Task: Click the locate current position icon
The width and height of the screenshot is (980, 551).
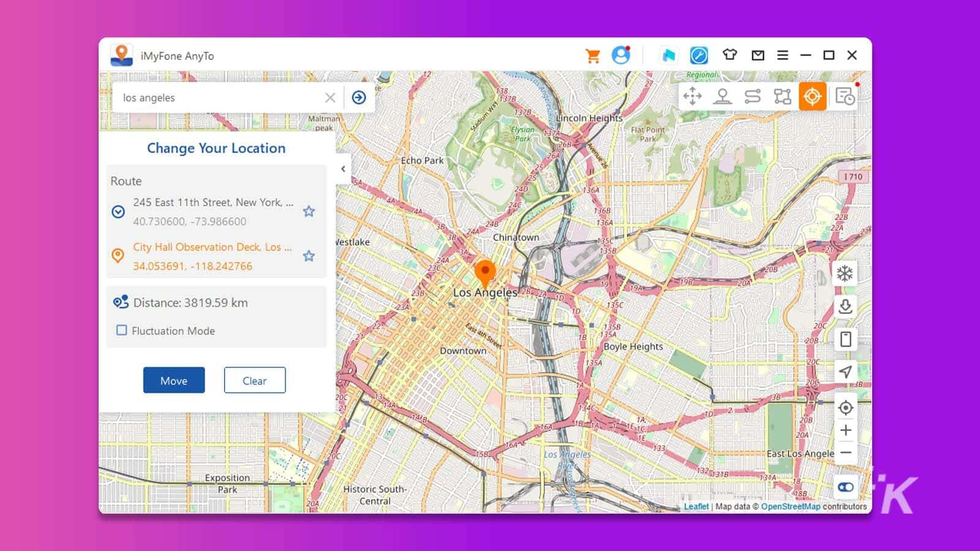Action: pyautogui.click(x=845, y=407)
